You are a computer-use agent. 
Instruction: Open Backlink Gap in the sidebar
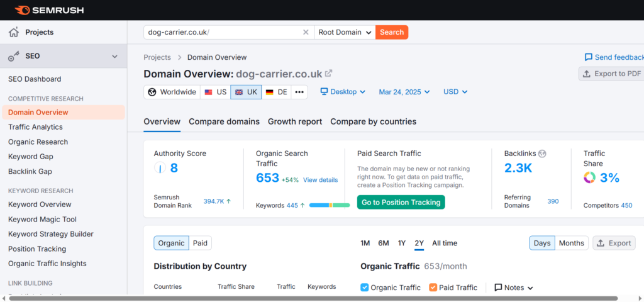30,171
